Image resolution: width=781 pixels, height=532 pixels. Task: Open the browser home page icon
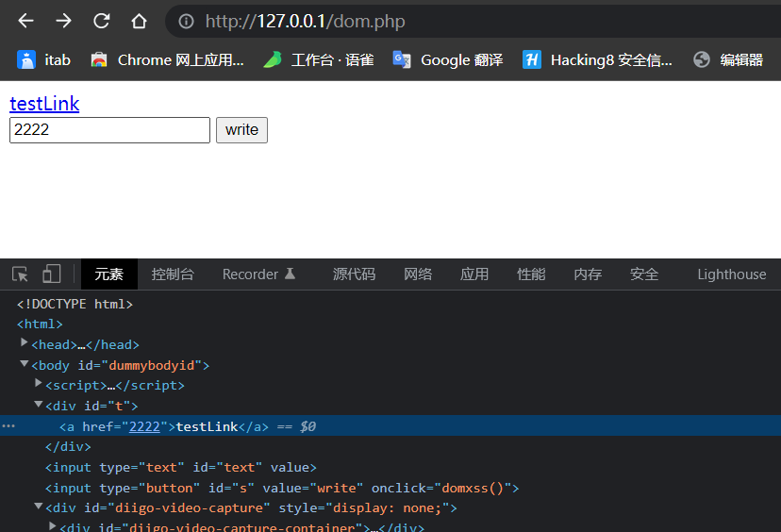139,21
